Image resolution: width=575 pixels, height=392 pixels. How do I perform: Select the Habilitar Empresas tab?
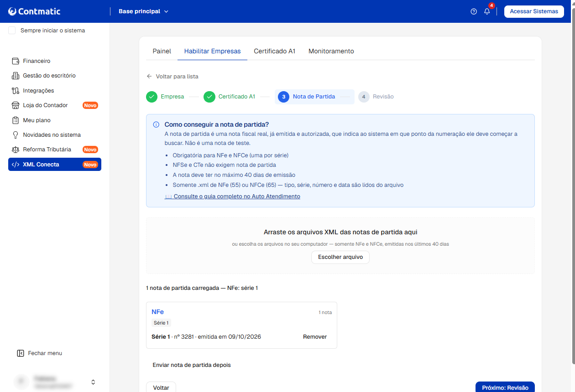(x=212, y=51)
